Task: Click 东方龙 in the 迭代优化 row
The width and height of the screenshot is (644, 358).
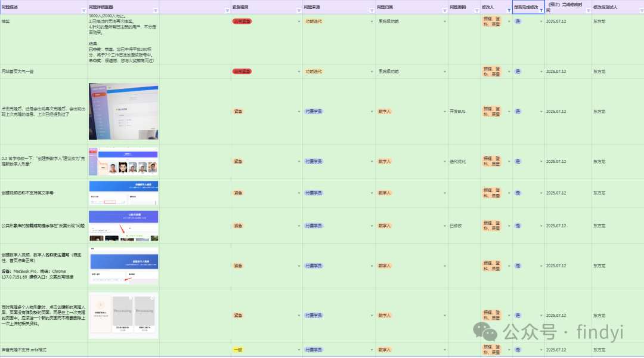Action: tap(599, 162)
